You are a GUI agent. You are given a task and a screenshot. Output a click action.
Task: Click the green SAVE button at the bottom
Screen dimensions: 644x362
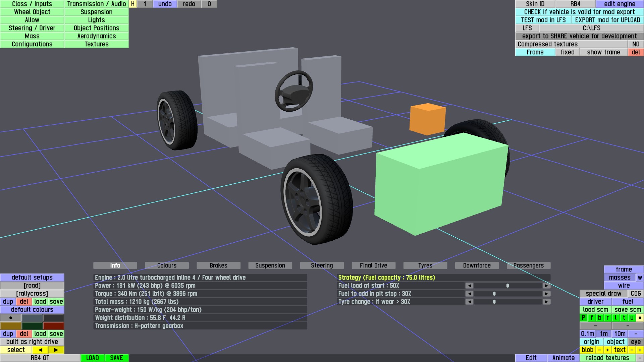click(116, 358)
